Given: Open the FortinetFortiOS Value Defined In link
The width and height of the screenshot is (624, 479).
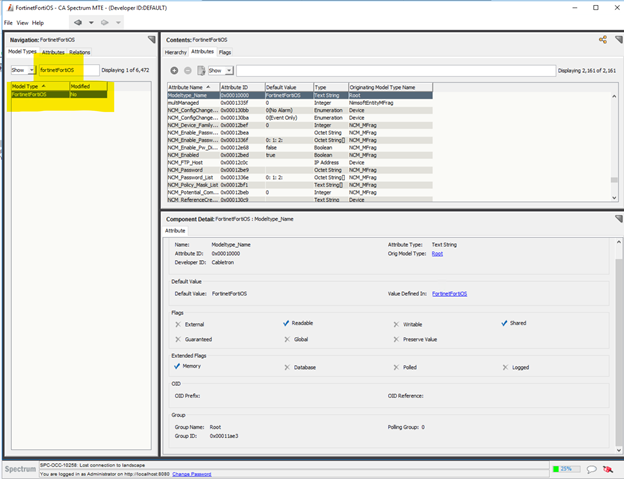Looking at the screenshot, I should [x=450, y=293].
